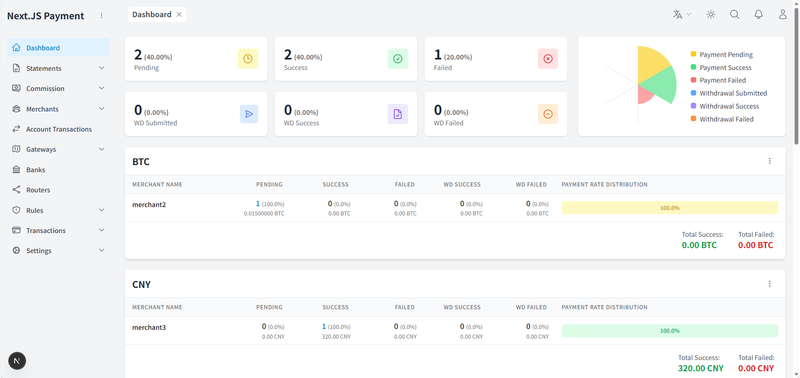Click the green Success checkmark icon

(397, 59)
